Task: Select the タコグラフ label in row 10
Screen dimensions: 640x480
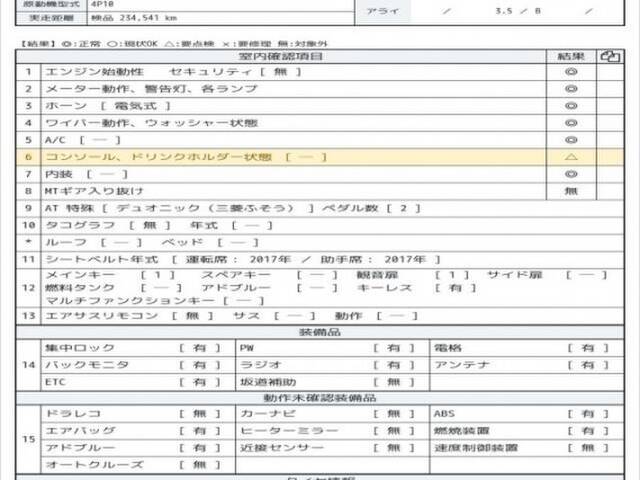Action: tap(80, 225)
